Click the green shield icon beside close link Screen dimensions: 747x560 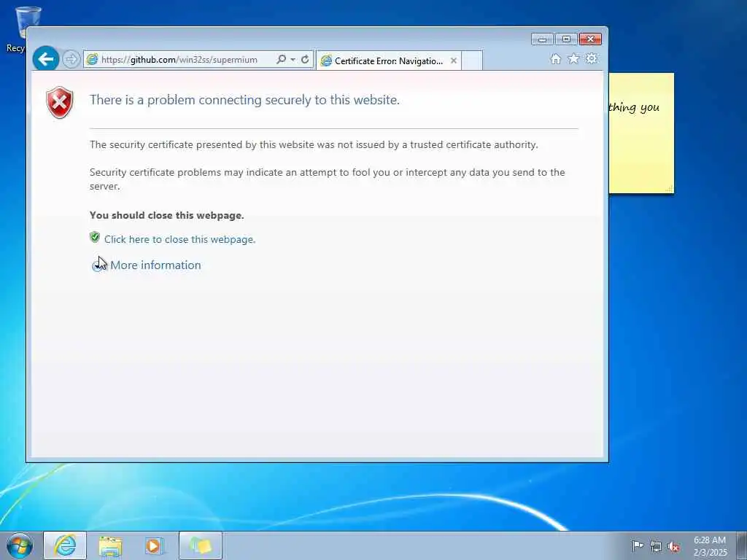click(x=95, y=237)
